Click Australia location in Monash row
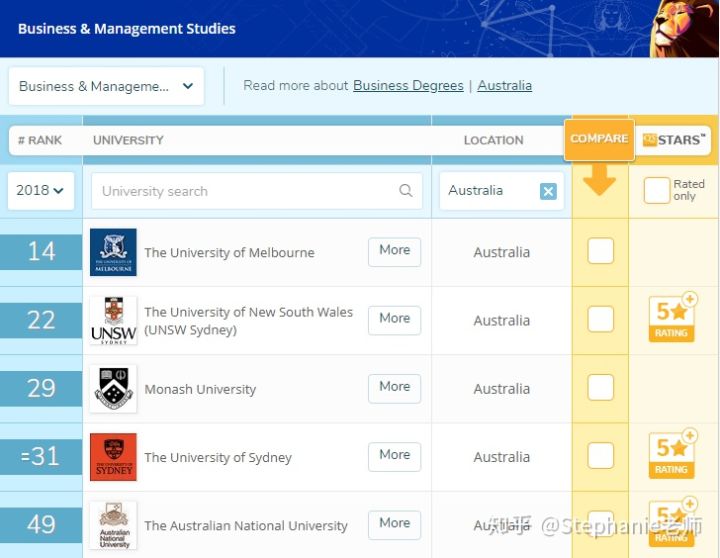Screen dimensions: 720x558 (501, 389)
